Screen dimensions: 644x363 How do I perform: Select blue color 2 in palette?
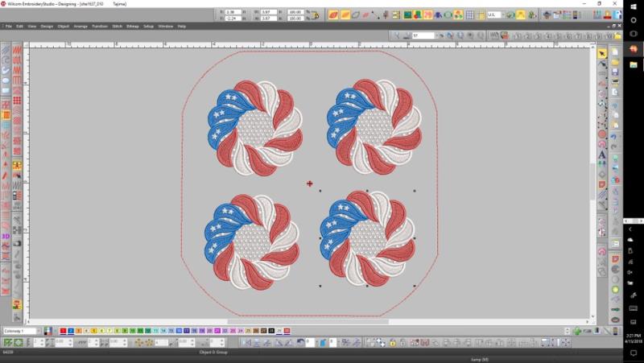pyautogui.click(x=71, y=331)
